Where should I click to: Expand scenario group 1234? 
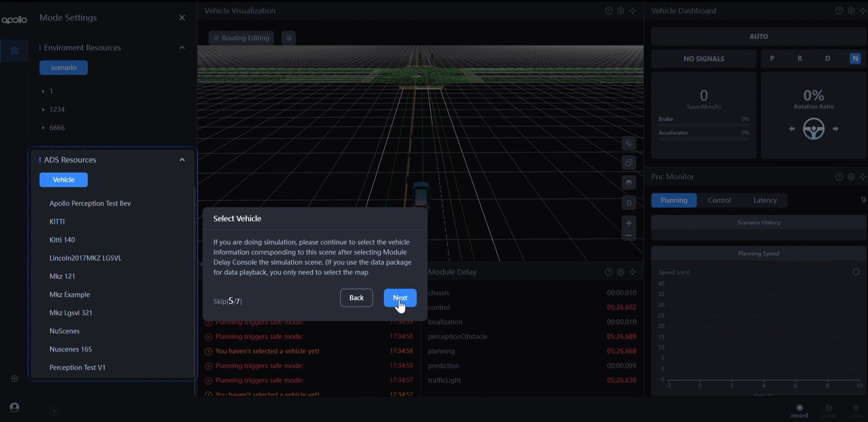(43, 110)
